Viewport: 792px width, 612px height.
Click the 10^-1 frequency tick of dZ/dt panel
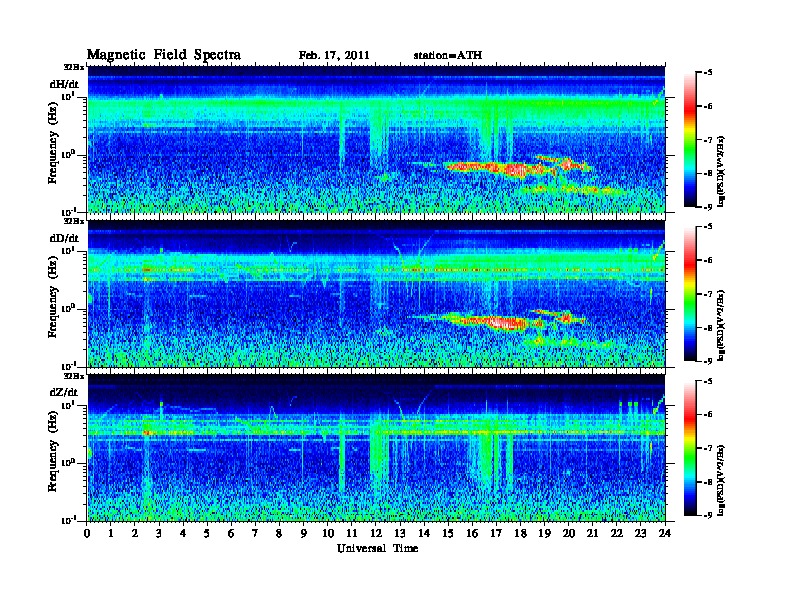68,520
